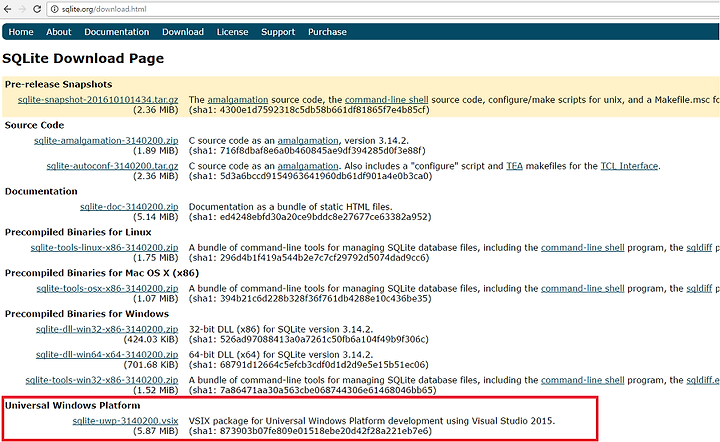This screenshot has height=442, width=720.
Task: Download sqlite-dll-win32-x86-3140200.zip
Action: point(107,330)
